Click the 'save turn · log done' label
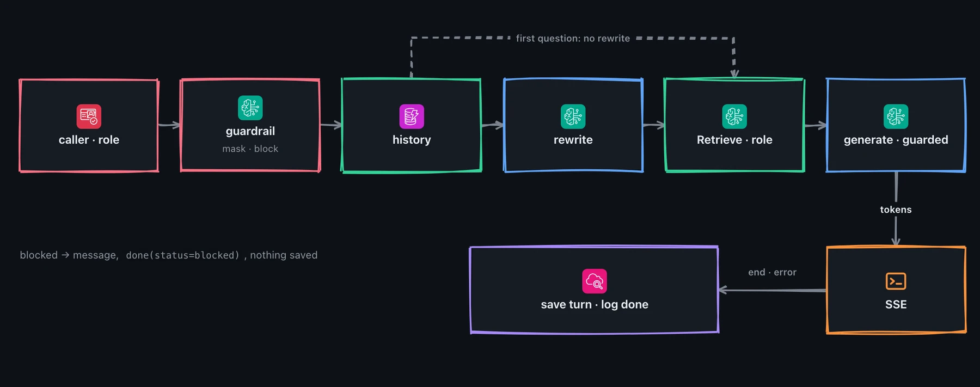The width and height of the screenshot is (980, 387). coord(595,304)
